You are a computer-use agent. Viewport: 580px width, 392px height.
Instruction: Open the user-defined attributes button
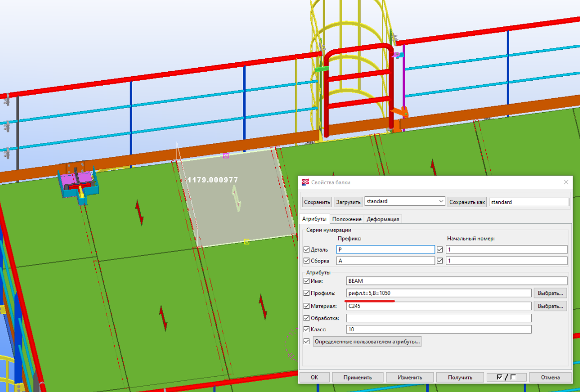pyautogui.click(x=367, y=341)
